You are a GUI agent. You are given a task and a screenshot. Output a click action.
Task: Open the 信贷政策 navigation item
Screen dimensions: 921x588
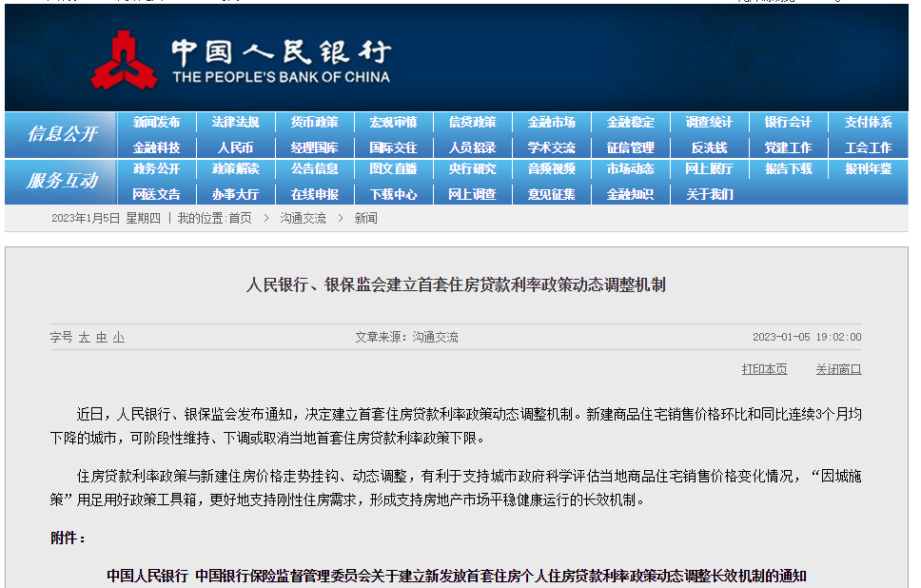coord(472,122)
